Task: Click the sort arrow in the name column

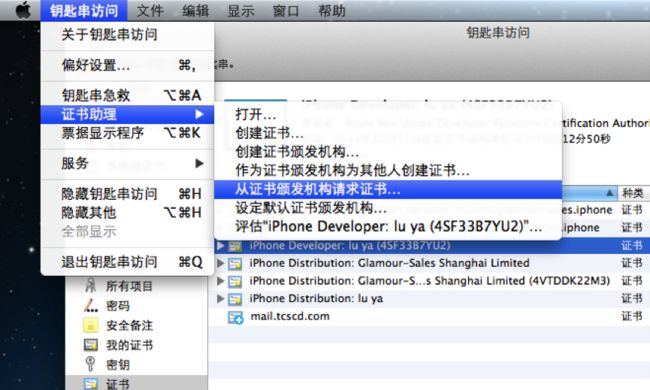Action: 609,193
